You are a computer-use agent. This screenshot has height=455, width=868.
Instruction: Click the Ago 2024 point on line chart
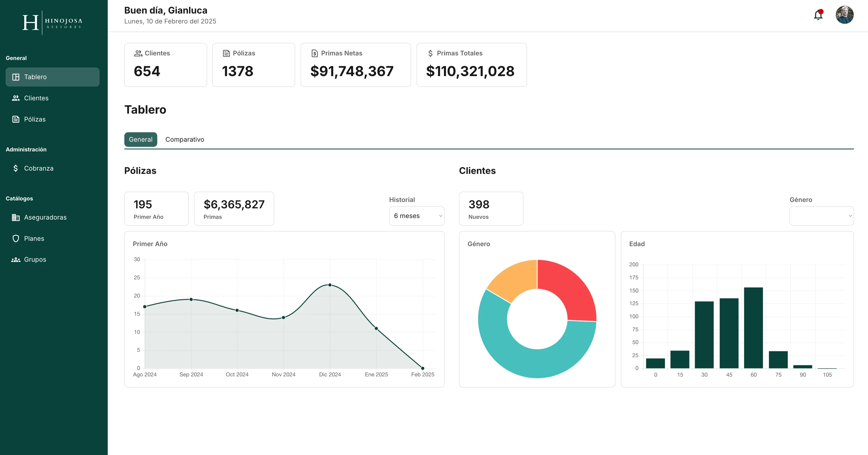[145, 307]
